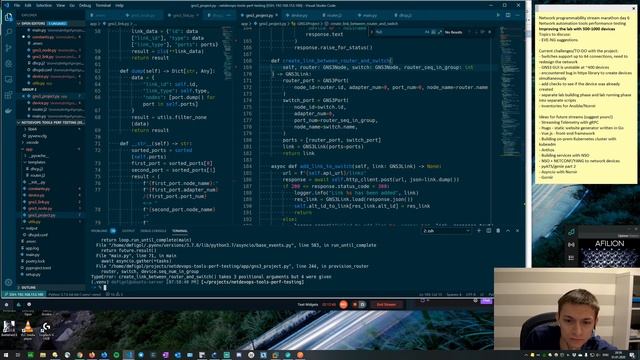Screen dimensions: 640x360
Task: Switch to the device.py editor tab
Action: [x=299, y=15]
